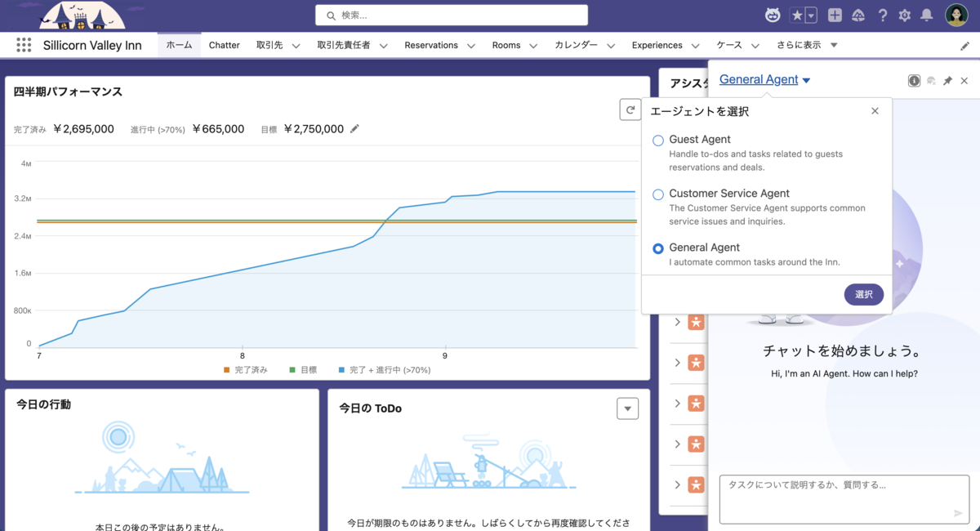Open the help question mark icon
The height and width of the screenshot is (531, 980).
tap(882, 16)
